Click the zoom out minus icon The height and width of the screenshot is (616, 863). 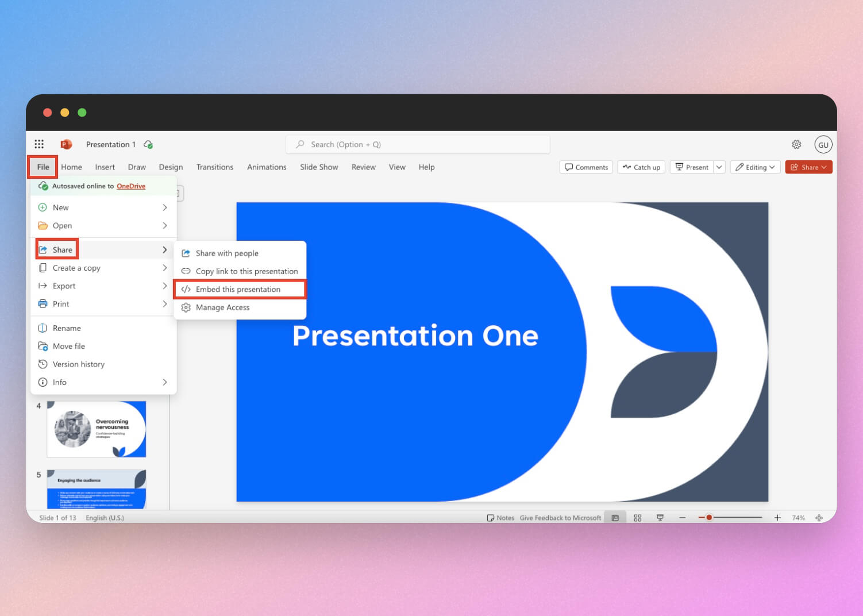point(682,518)
